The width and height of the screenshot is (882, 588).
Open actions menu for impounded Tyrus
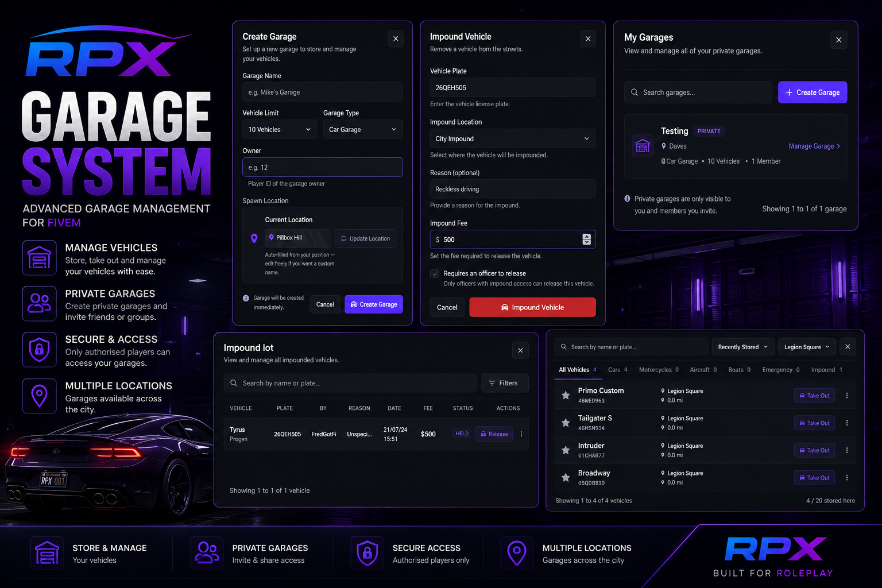[x=521, y=434]
